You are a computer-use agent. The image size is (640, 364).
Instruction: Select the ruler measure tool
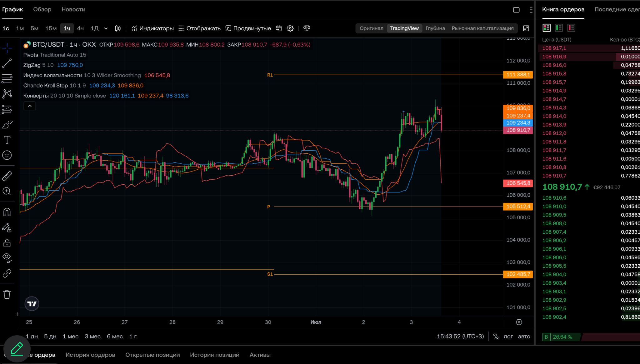coord(7,176)
